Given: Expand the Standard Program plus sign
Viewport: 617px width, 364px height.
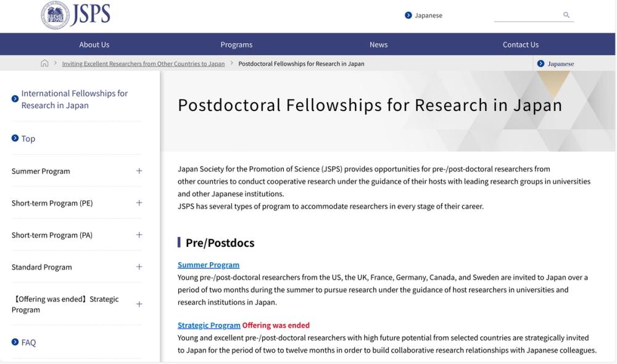Looking at the screenshot, I should click(139, 267).
